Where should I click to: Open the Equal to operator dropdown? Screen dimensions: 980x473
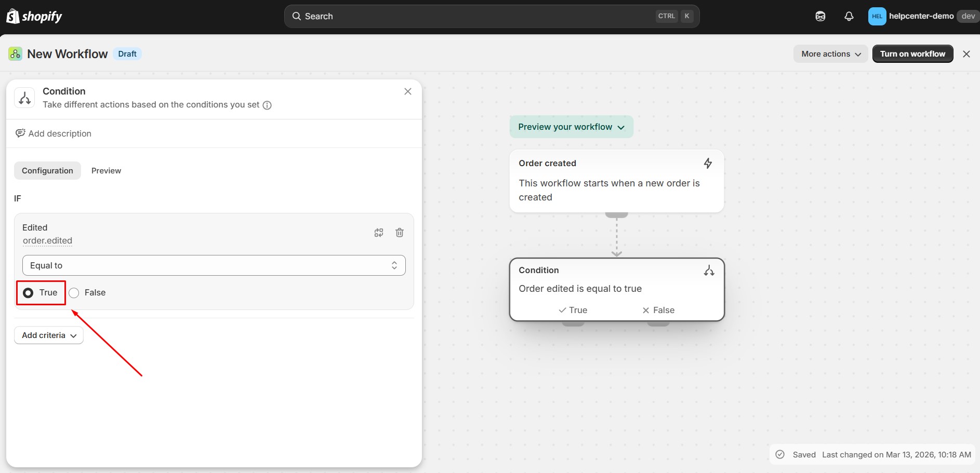click(214, 265)
